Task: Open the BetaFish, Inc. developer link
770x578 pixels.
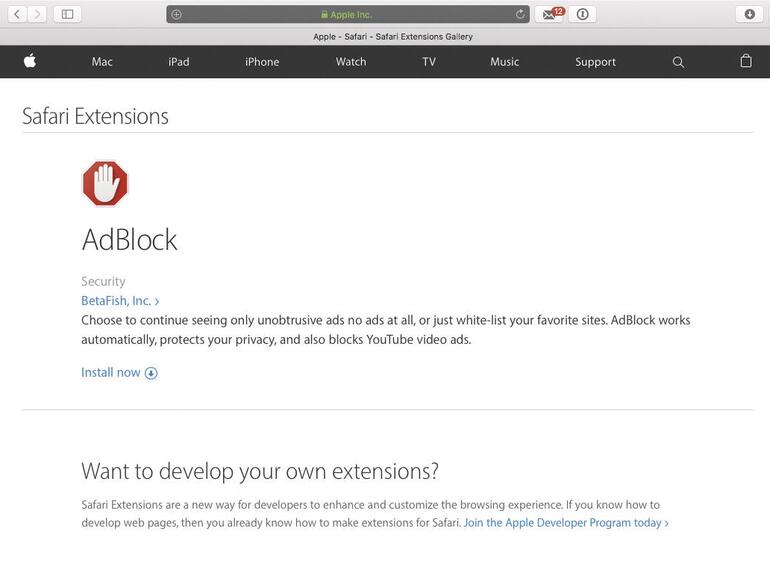Action: (x=120, y=301)
